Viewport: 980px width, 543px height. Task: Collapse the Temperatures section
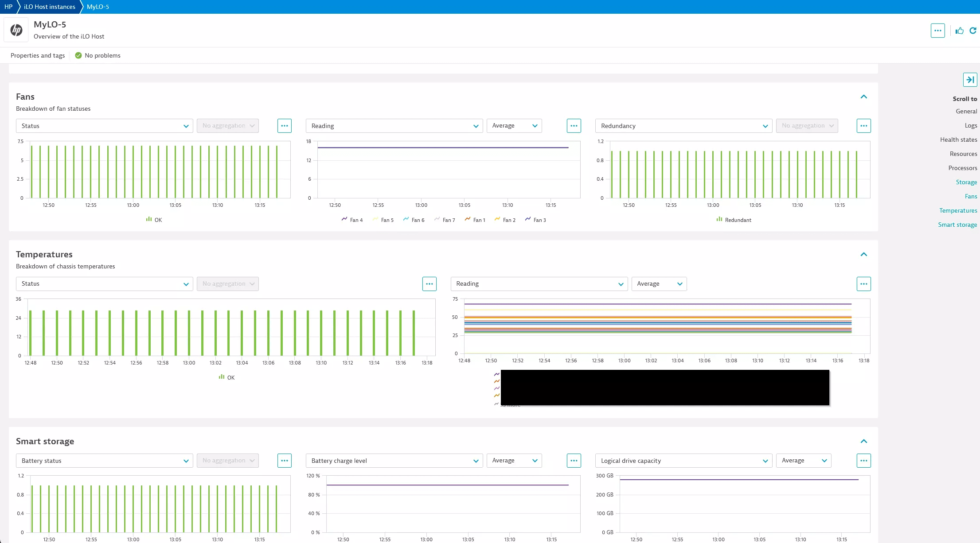tap(863, 254)
